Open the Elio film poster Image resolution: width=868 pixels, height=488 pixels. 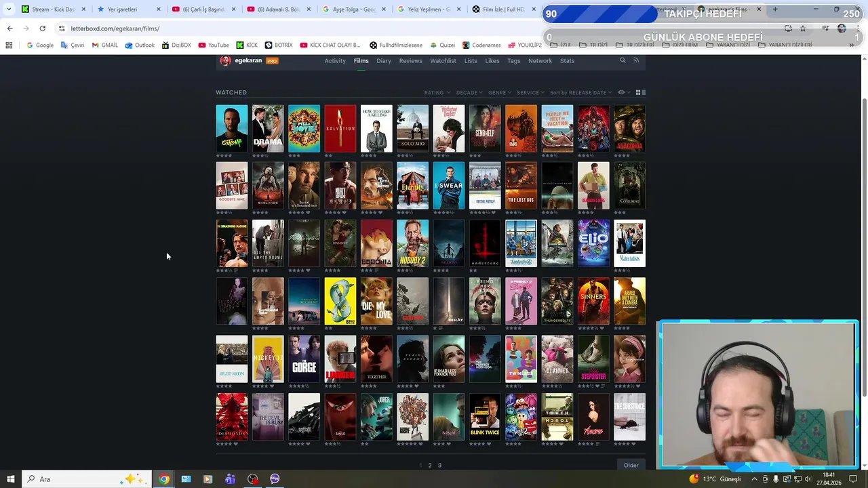(x=593, y=243)
